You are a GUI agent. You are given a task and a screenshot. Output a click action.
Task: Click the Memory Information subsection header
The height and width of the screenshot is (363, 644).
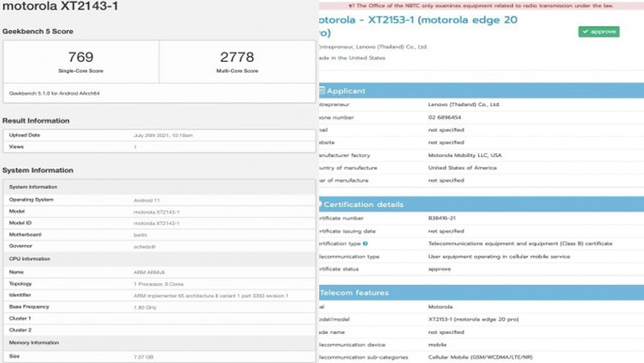[33, 343]
